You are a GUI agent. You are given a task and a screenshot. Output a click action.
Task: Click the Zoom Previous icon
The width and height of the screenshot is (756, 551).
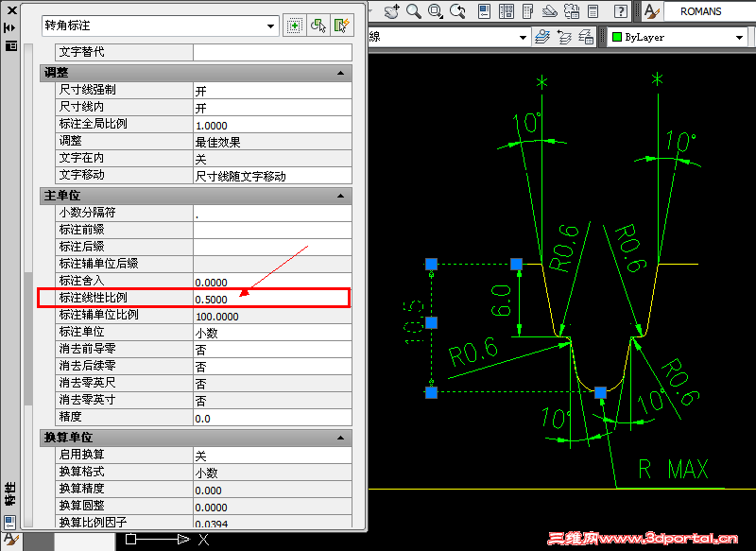457,11
